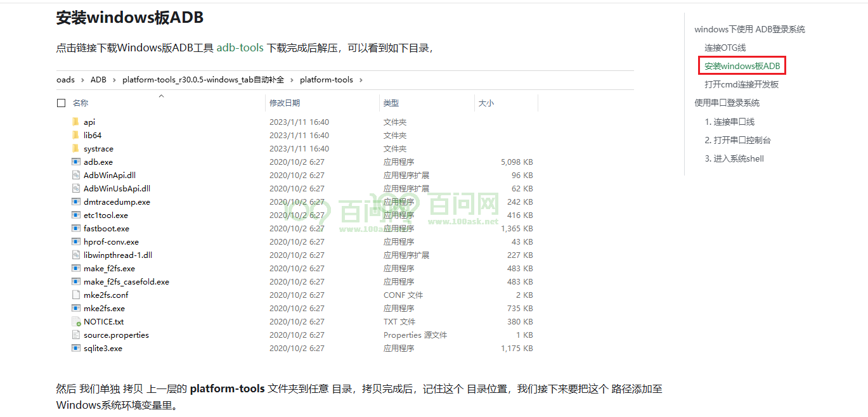Open the adb-tools download link

(240, 48)
